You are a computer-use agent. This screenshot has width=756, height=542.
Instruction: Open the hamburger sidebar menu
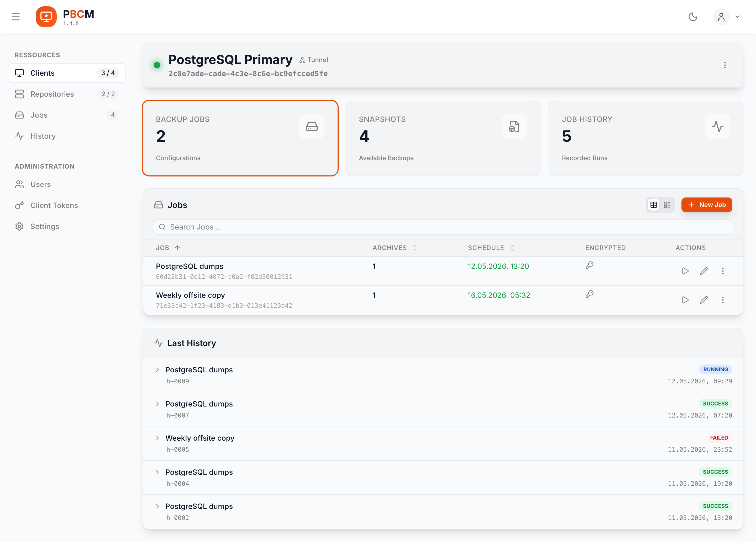16,17
